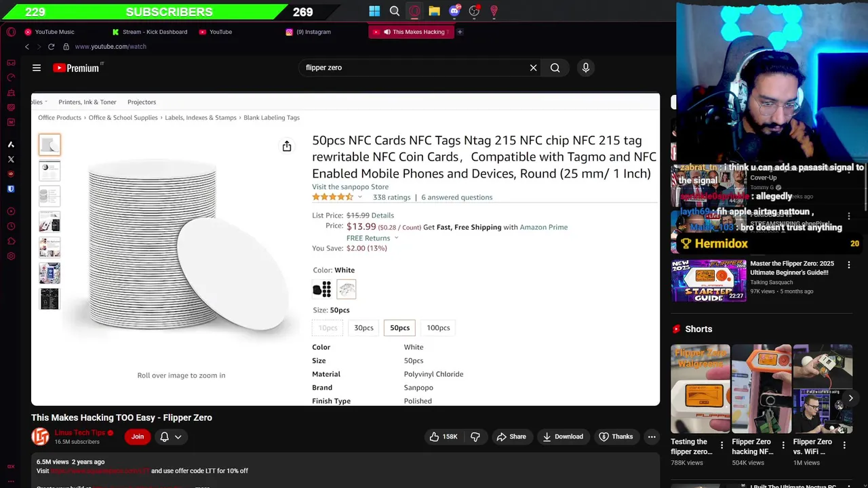Open Windows Start from taskbar
Image resolution: width=868 pixels, height=488 pixels.
(x=374, y=11)
